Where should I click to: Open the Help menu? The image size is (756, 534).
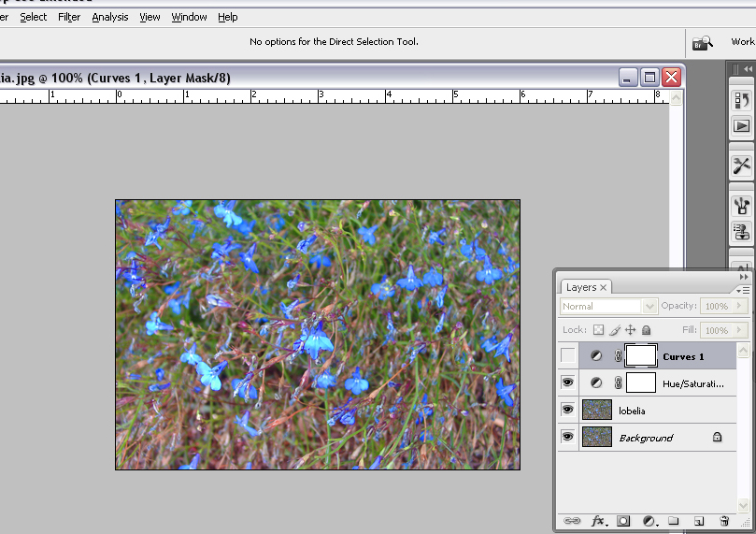click(x=228, y=18)
